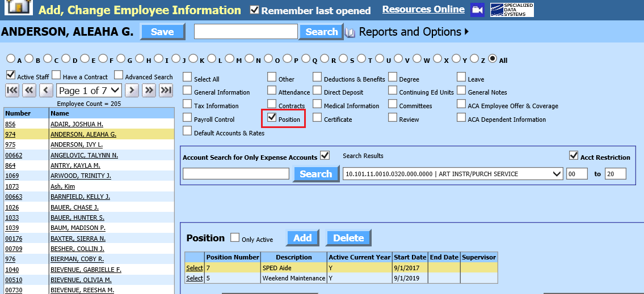Enable the Have a Contract checkbox
The width and height of the screenshot is (644, 294).
pos(56,75)
